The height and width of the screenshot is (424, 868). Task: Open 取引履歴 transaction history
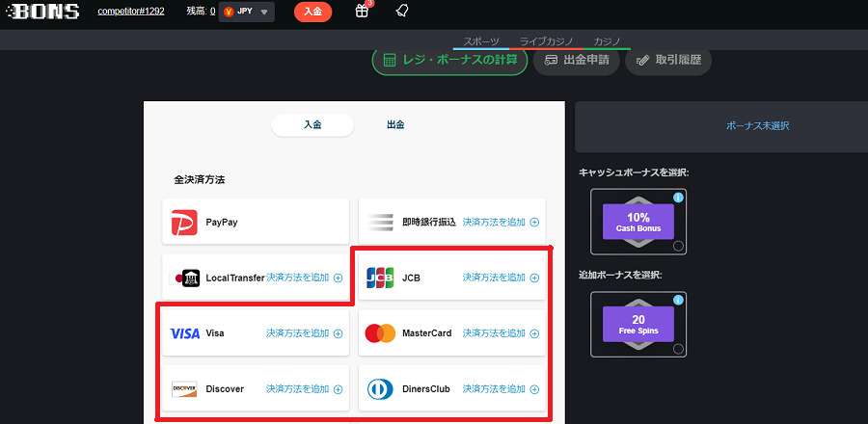click(x=668, y=61)
